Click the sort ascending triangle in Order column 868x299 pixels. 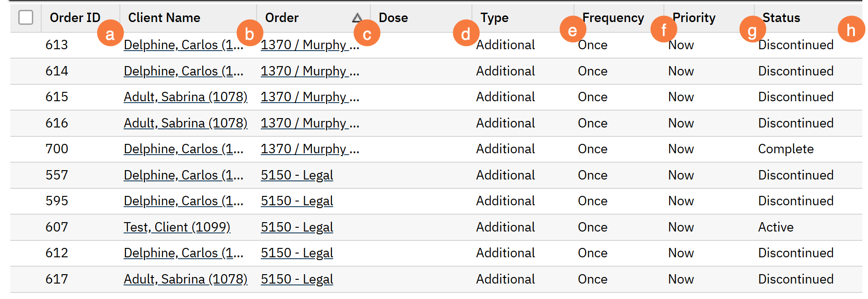click(357, 18)
